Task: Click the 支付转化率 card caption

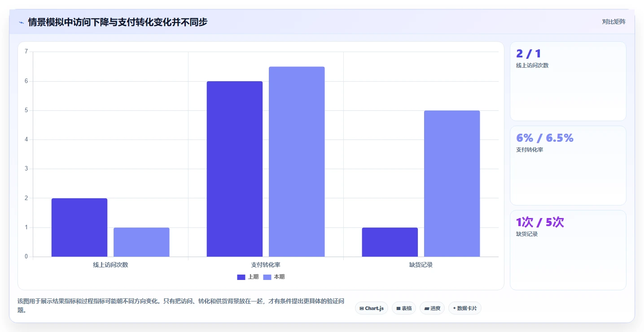Action: coord(530,150)
